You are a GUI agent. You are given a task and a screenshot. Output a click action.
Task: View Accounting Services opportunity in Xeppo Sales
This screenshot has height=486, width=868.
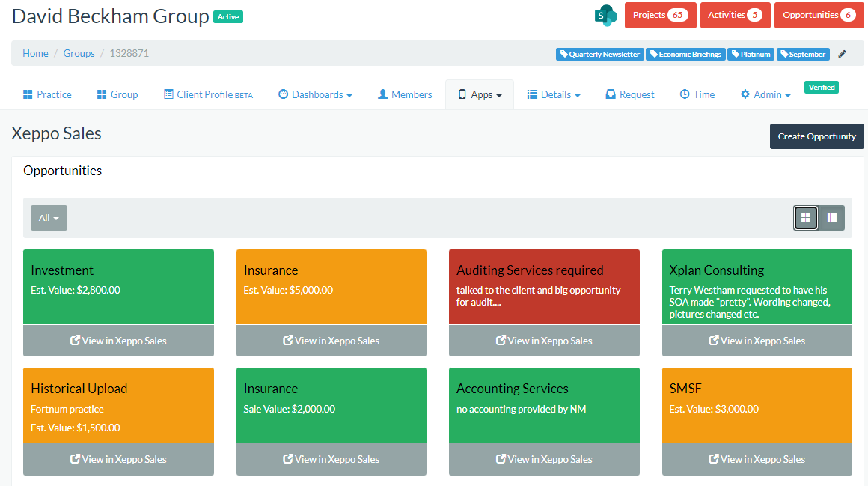[x=544, y=459]
